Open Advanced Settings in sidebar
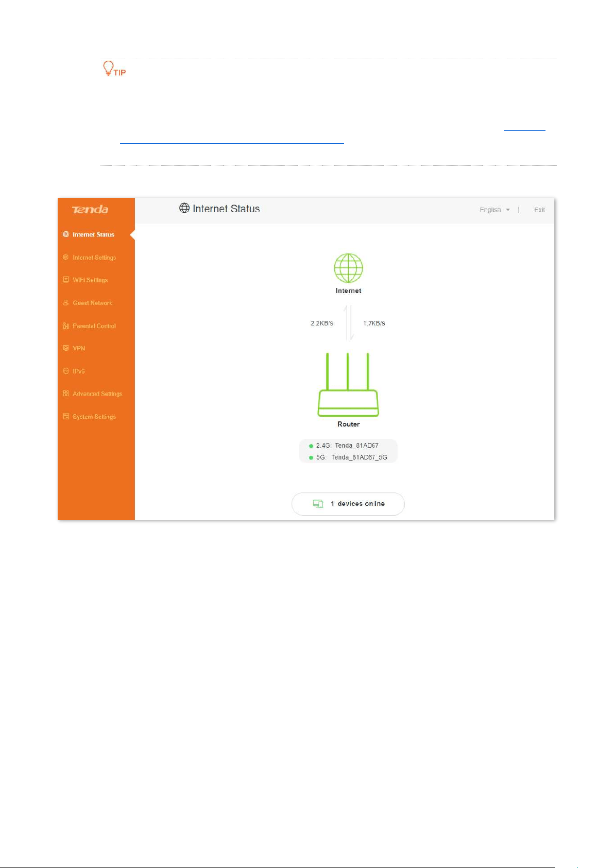614x868 pixels. tap(96, 394)
